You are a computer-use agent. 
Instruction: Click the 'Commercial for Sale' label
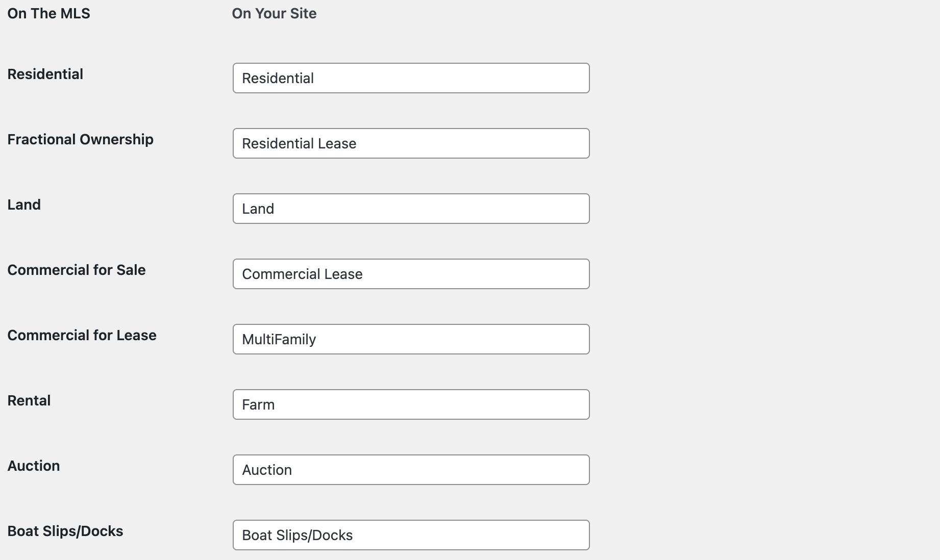pyautogui.click(x=77, y=270)
